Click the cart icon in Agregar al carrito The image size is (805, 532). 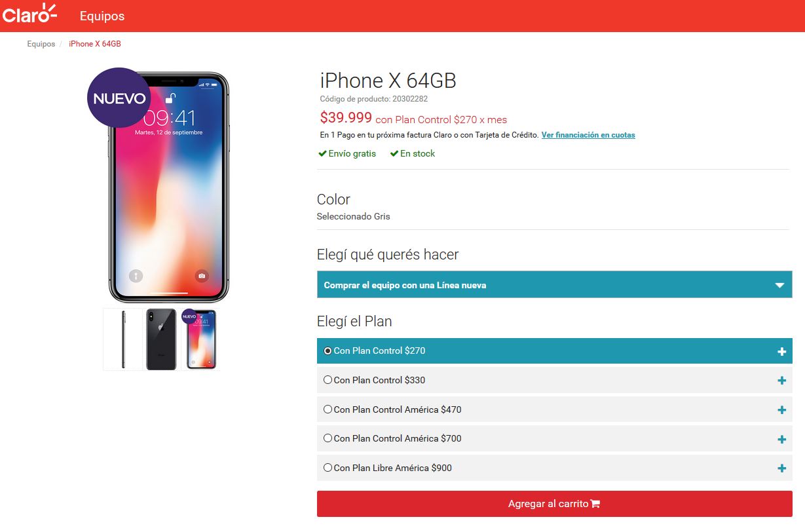click(595, 504)
